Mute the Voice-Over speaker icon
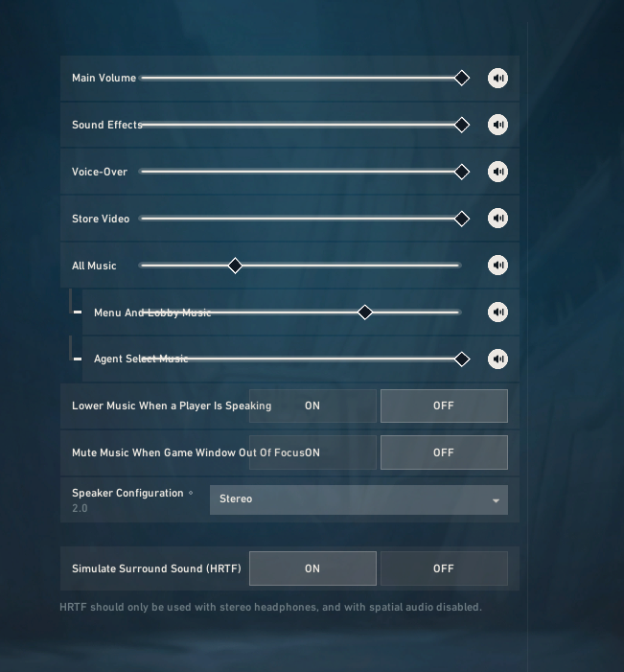This screenshot has height=672, width=624. [x=497, y=172]
